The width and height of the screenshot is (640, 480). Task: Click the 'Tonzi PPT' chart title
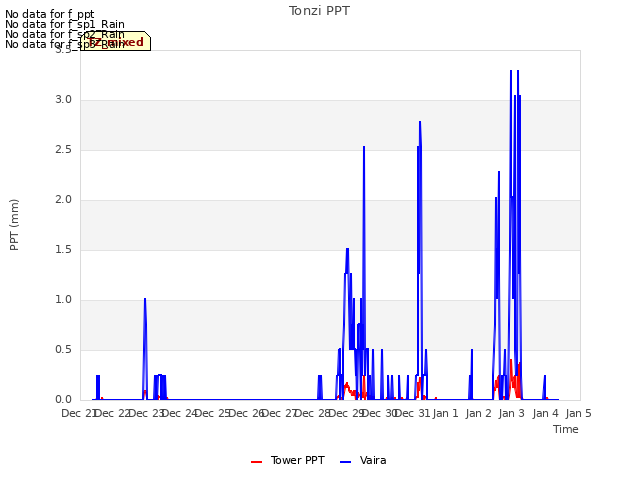319,11
